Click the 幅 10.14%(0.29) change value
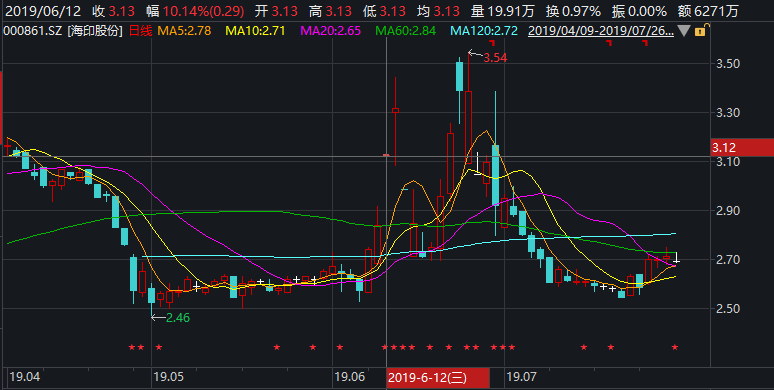The width and height of the screenshot is (774, 390). 195,11
